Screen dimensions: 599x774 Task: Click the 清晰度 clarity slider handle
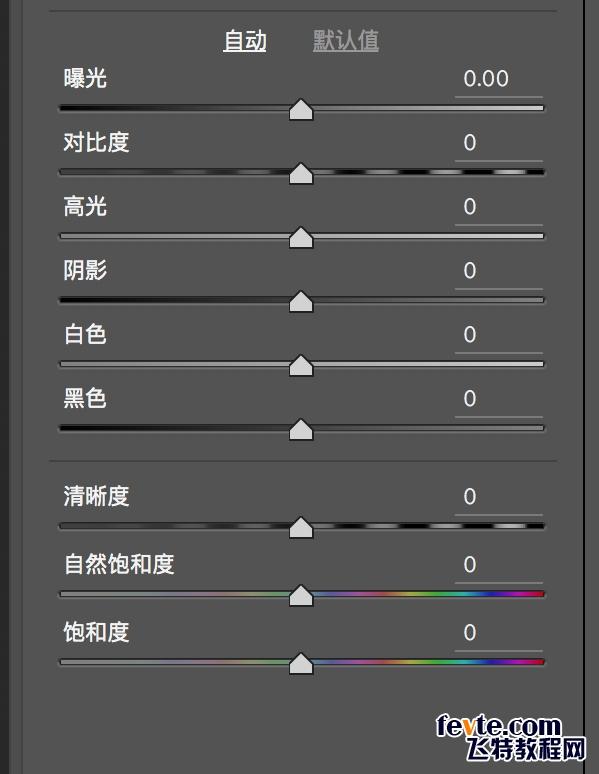[301, 528]
